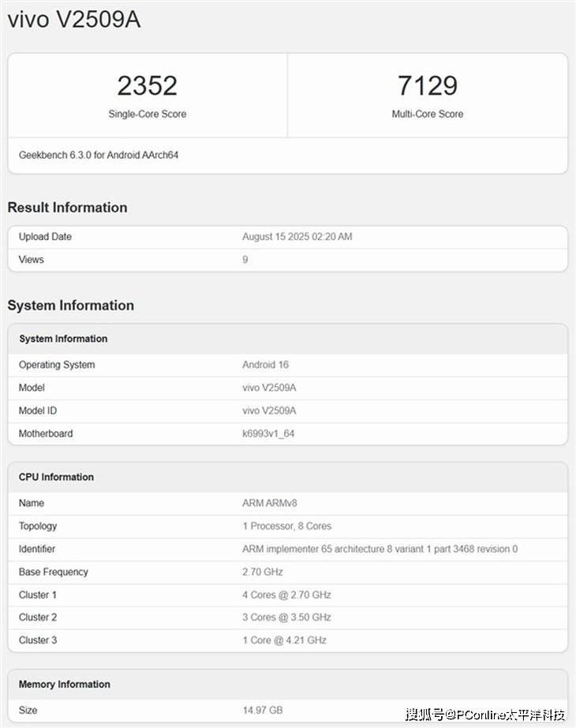The width and height of the screenshot is (576, 728).
Task: Click the 'Result Information' heading
Action: click(x=67, y=208)
